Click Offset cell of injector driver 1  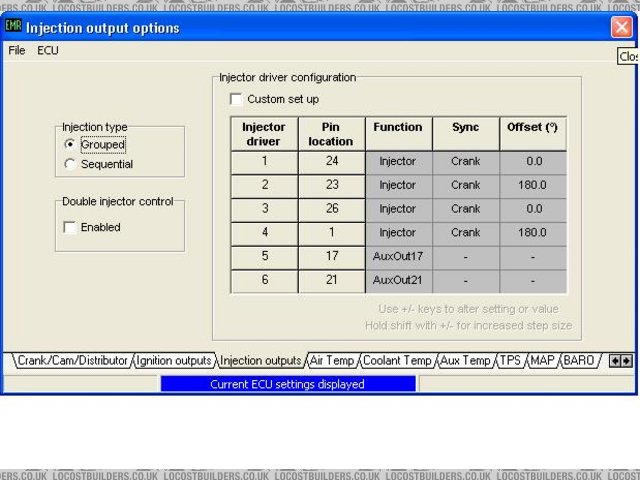click(x=533, y=162)
